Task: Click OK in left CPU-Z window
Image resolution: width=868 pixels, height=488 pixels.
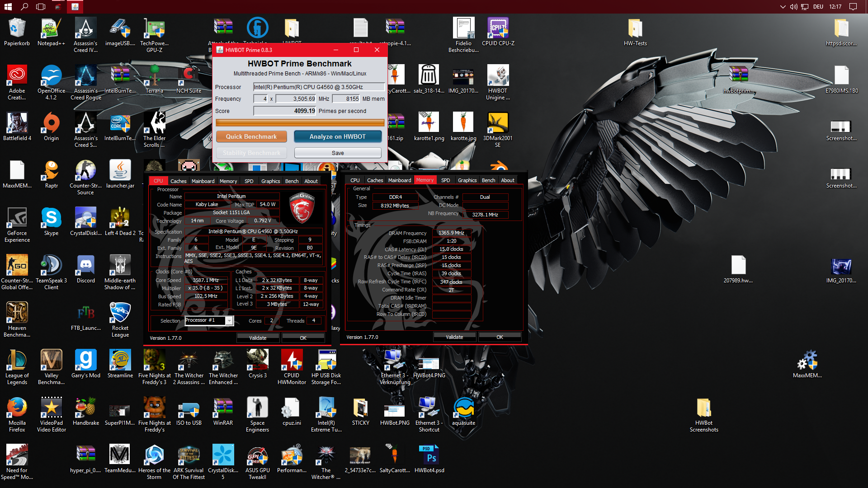Action: tap(303, 338)
